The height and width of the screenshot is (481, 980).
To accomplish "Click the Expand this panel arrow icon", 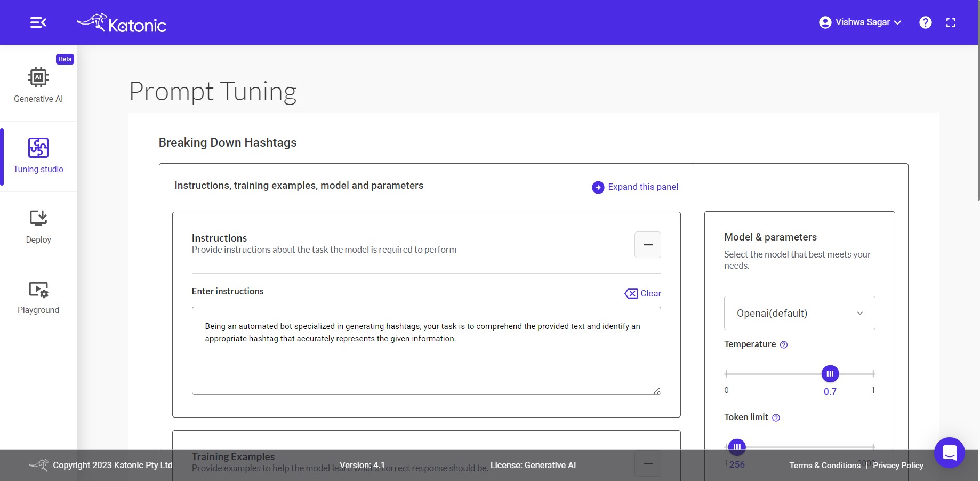I will pyautogui.click(x=598, y=187).
